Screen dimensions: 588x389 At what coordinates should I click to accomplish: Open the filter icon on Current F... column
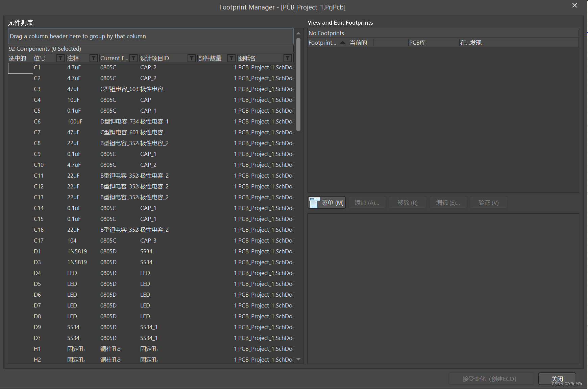[134, 58]
